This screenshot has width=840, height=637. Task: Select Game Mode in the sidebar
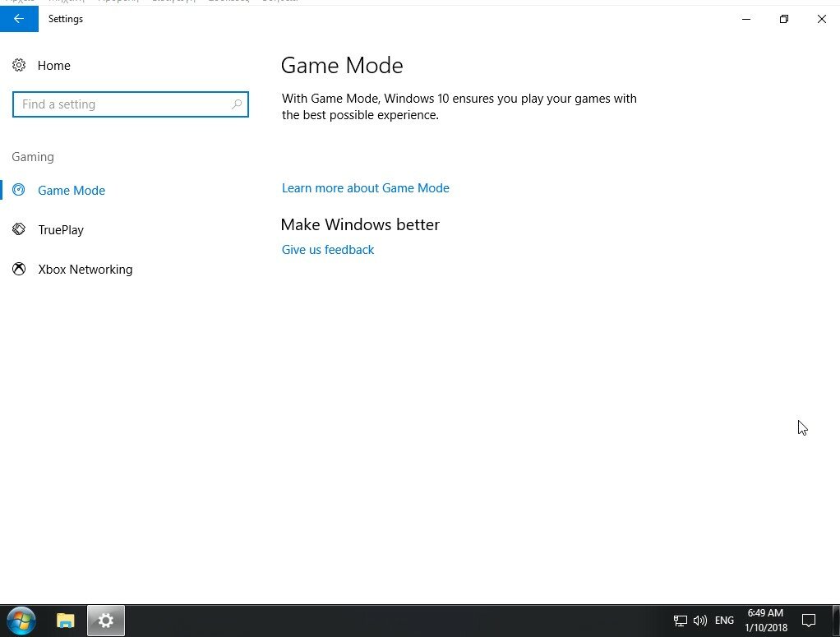coord(72,190)
